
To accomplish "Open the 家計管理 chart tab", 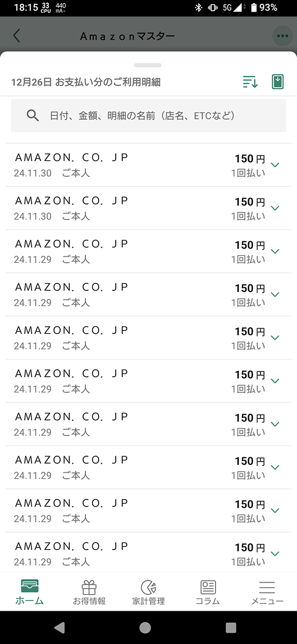I will (148, 592).
